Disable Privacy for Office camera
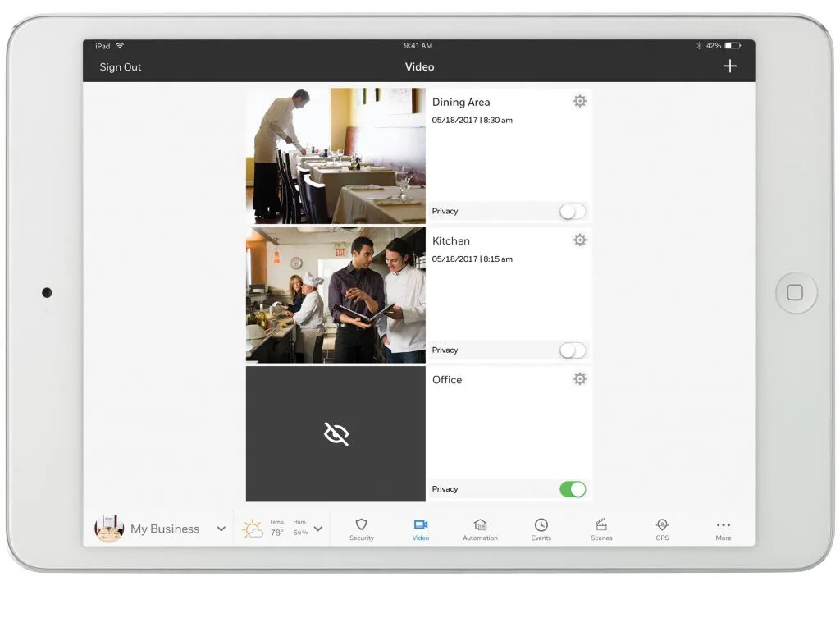Image resolution: width=840 pixels, height=618 pixels. (573, 489)
